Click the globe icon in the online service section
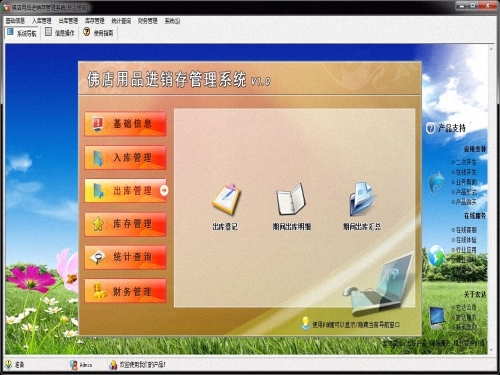Viewport: 500px width, 375px height. coord(437,255)
